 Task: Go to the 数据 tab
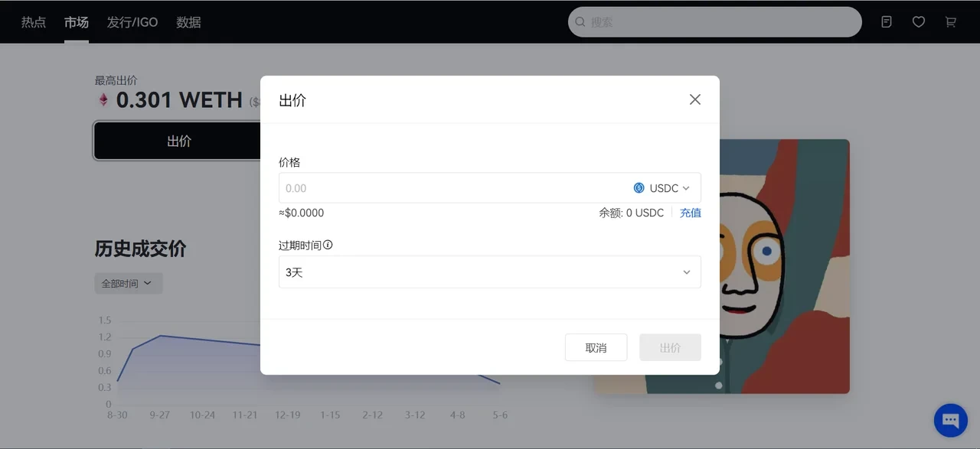(188, 22)
